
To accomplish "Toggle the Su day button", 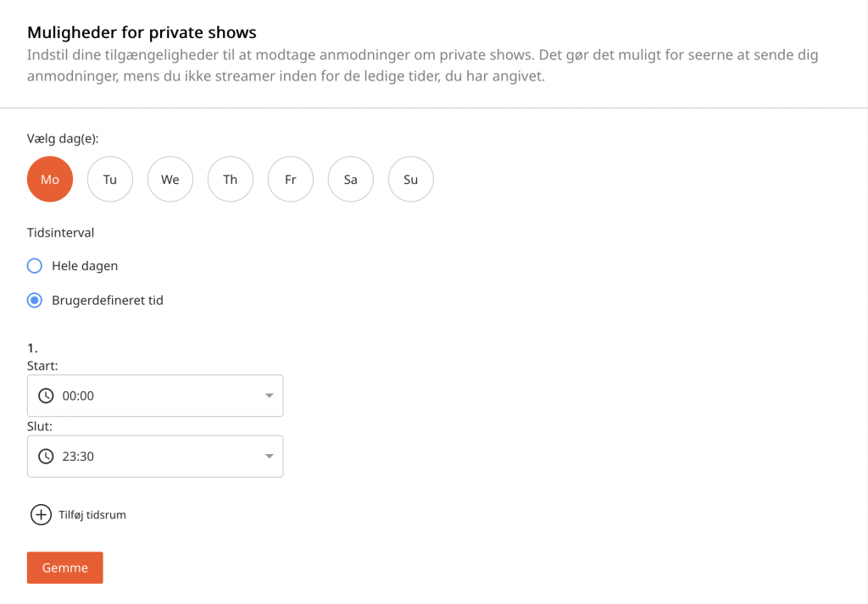I will click(411, 180).
